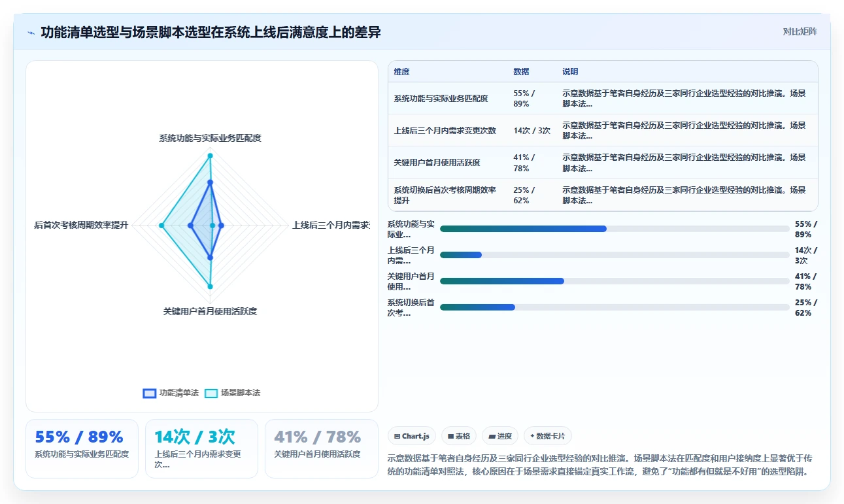Select the 系统功能与实际业务匹配度 table row
844x504 pixels.
coord(603,98)
